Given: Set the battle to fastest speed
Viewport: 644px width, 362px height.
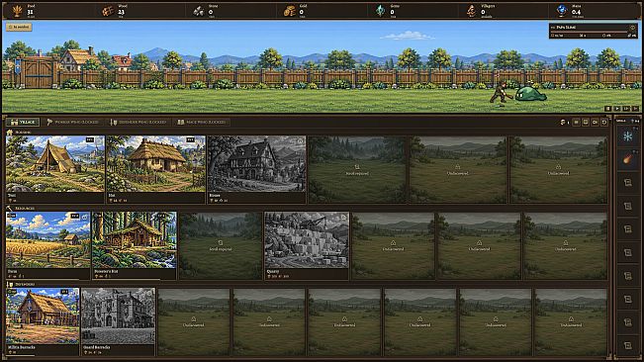Looking at the screenshot, I should [x=635, y=109].
